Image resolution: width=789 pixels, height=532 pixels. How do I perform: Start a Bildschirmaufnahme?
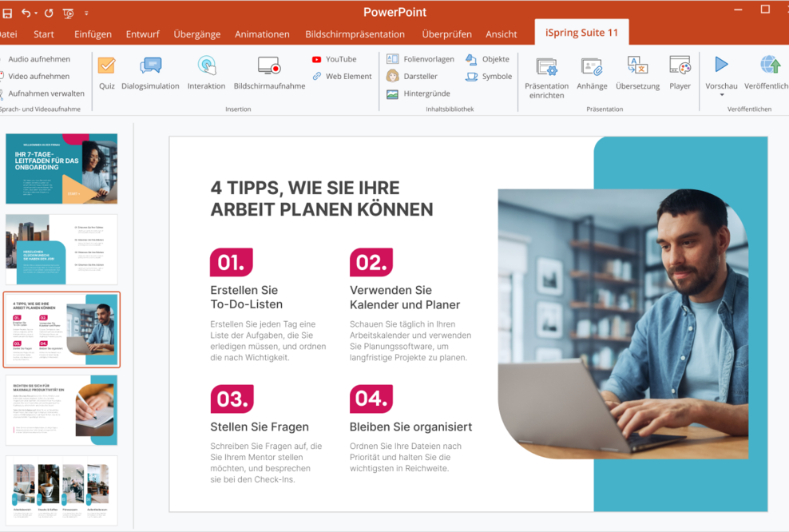click(x=268, y=71)
